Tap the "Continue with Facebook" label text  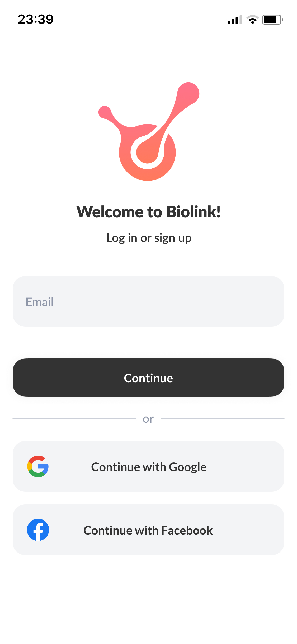[148, 530]
